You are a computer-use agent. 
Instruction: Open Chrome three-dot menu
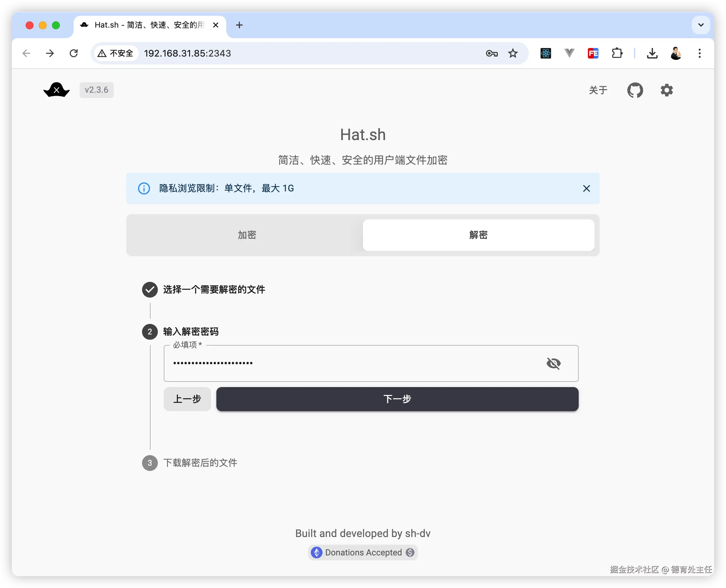[699, 53]
